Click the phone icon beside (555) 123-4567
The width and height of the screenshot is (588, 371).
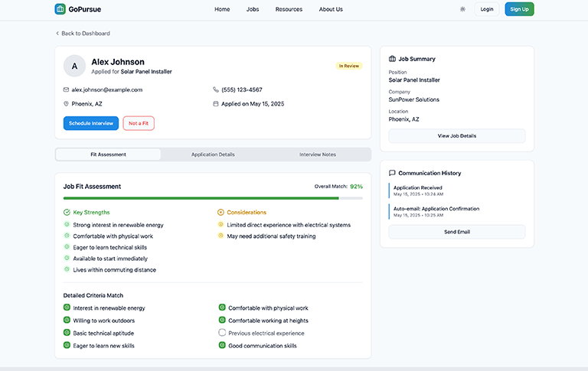tap(216, 89)
